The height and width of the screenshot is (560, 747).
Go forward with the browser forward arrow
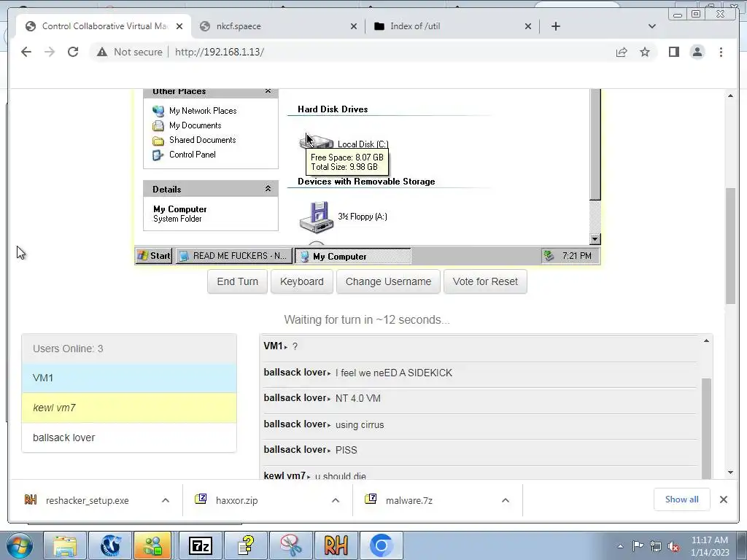pyautogui.click(x=50, y=52)
